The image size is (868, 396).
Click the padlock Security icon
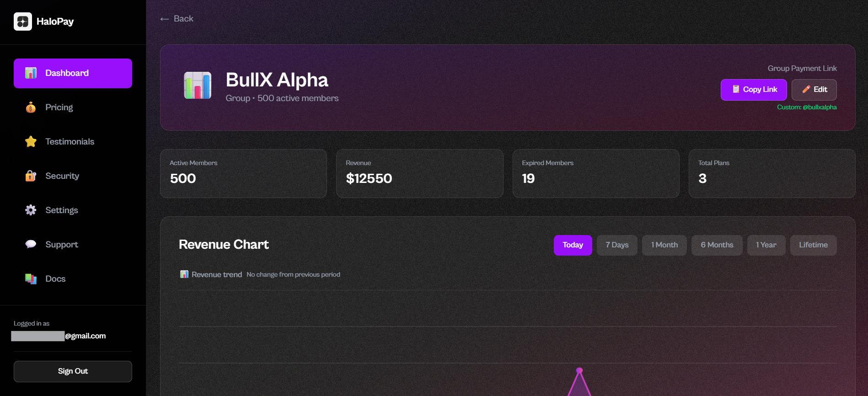point(31,176)
